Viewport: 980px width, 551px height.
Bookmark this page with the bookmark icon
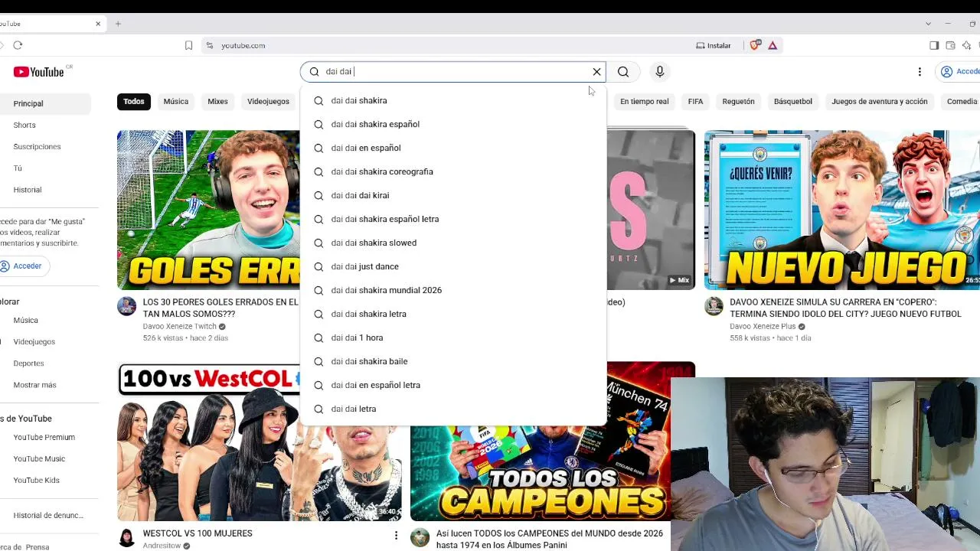point(188,45)
